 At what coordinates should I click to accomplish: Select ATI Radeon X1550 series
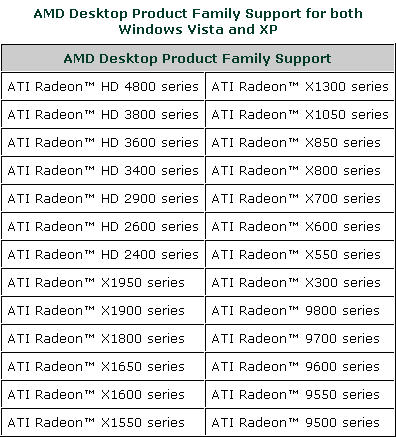[103, 422]
